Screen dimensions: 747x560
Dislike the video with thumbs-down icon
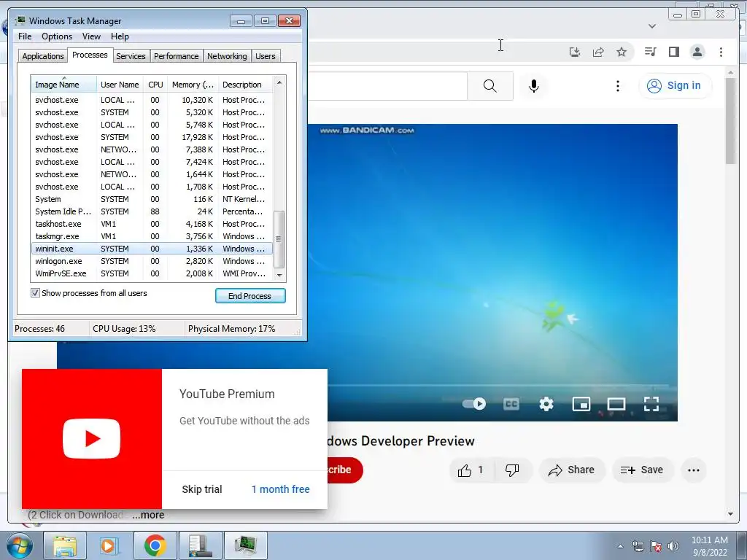pyautogui.click(x=512, y=470)
